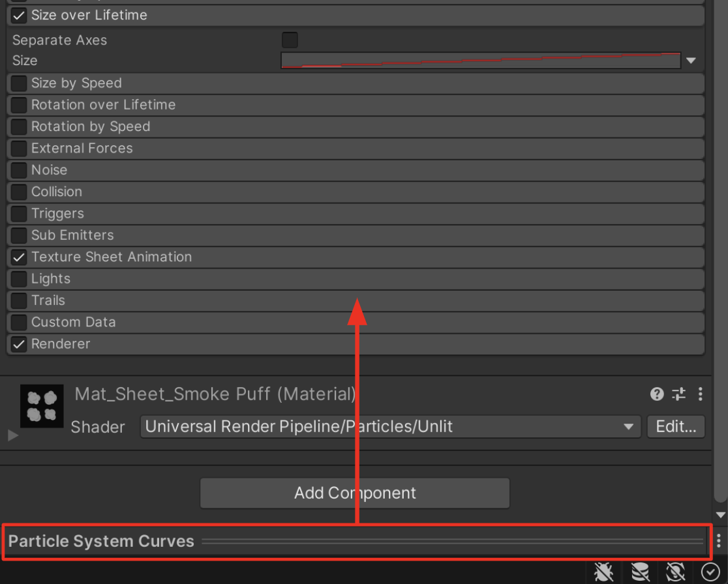728x584 pixels.
Task: Click the auto generate lighting status icon
Action: [x=675, y=572]
